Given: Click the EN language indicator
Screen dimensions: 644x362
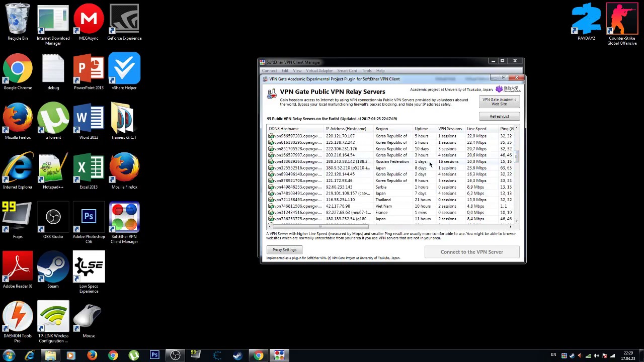Looking at the screenshot, I should 554,355.
